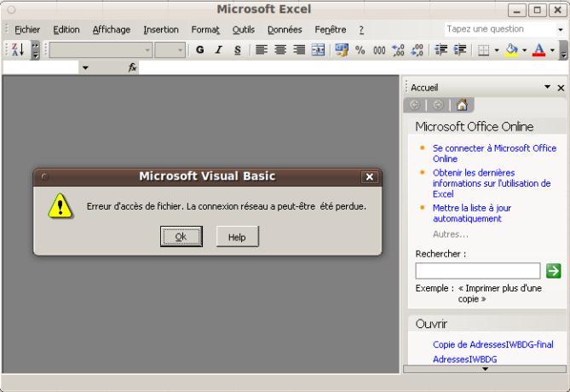This screenshot has width=570, height=392.
Task: Apply percent style icon
Action: 360,49
